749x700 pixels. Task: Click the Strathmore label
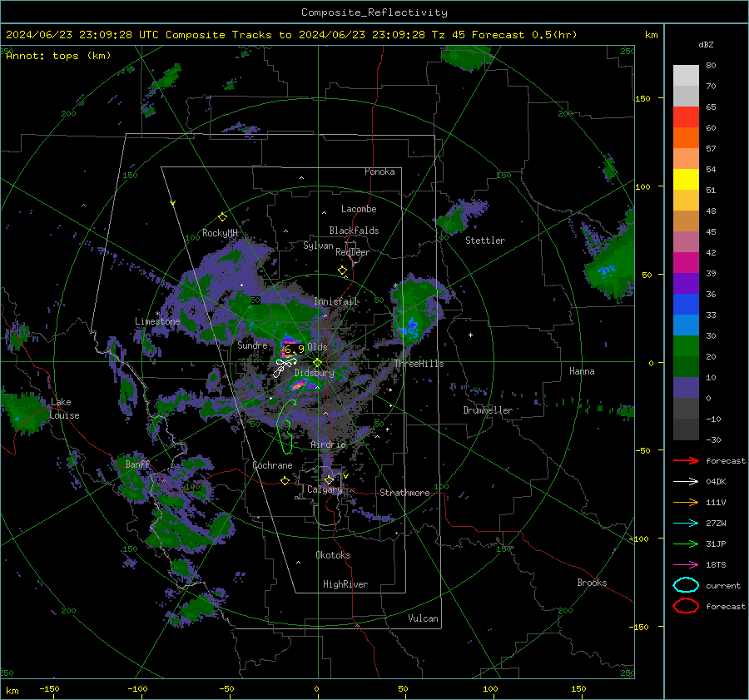click(x=404, y=493)
